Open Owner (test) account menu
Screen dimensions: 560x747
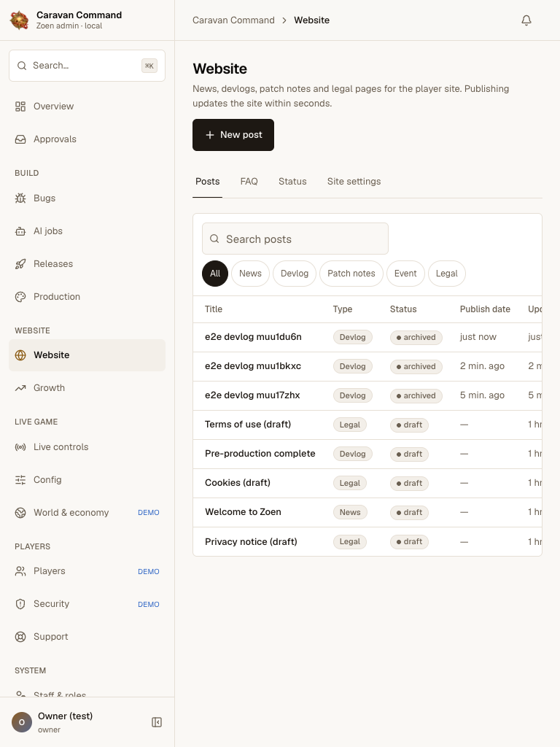pos(65,722)
